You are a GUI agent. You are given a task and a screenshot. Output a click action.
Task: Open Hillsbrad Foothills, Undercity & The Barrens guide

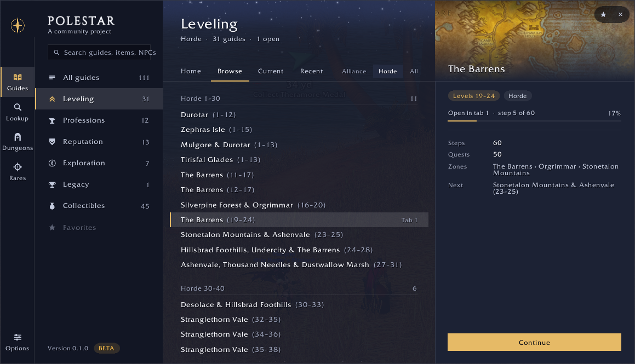point(299,250)
